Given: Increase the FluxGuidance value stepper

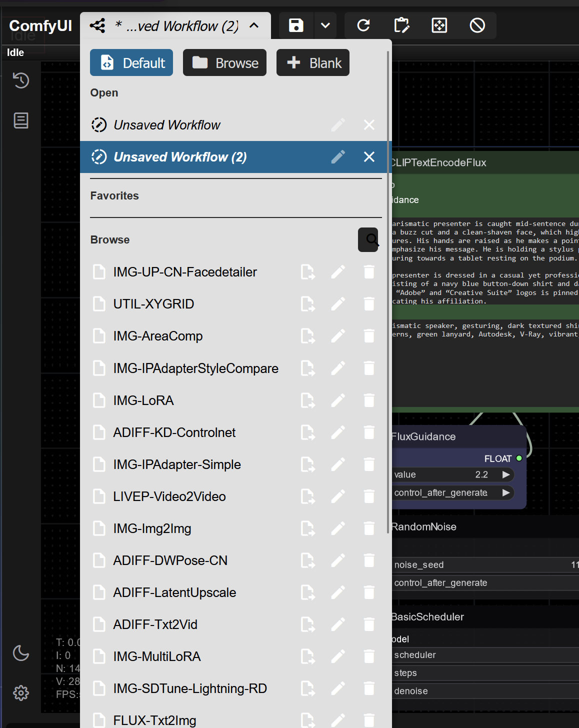Looking at the screenshot, I should (x=506, y=474).
